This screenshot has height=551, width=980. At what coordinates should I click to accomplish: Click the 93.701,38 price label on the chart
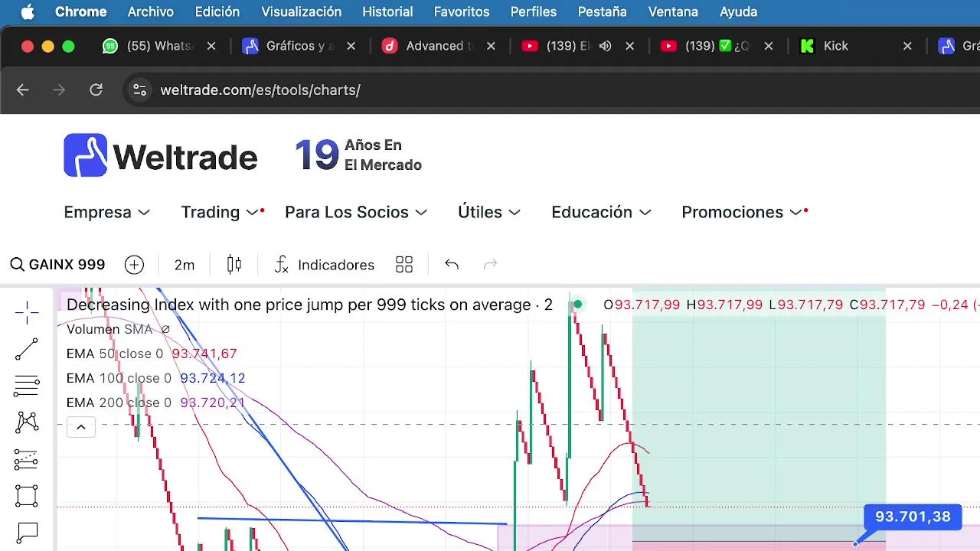(x=913, y=517)
